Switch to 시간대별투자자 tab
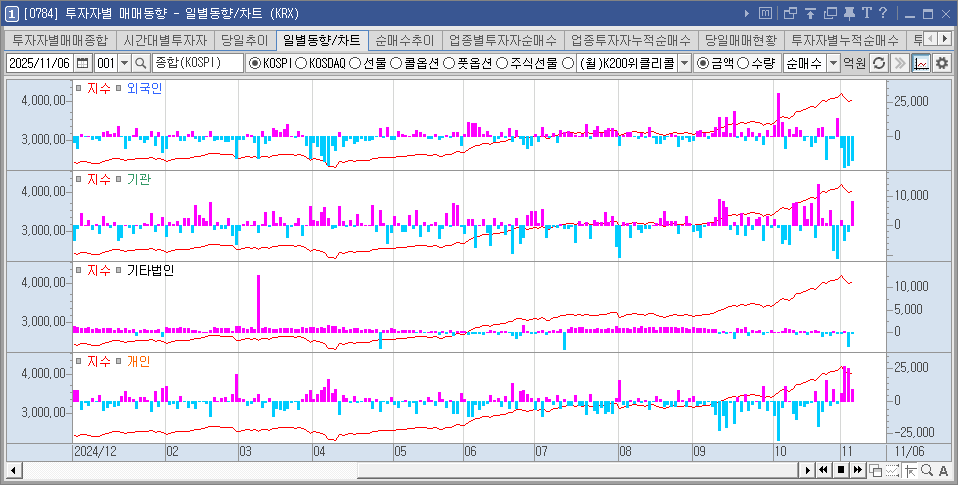Screen dimensions: 958x485 tap(165, 40)
